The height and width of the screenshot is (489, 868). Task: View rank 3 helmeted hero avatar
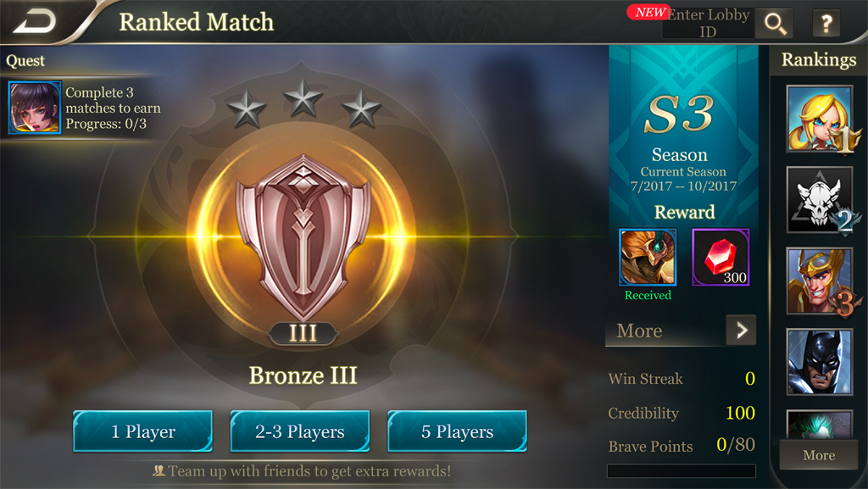click(820, 281)
